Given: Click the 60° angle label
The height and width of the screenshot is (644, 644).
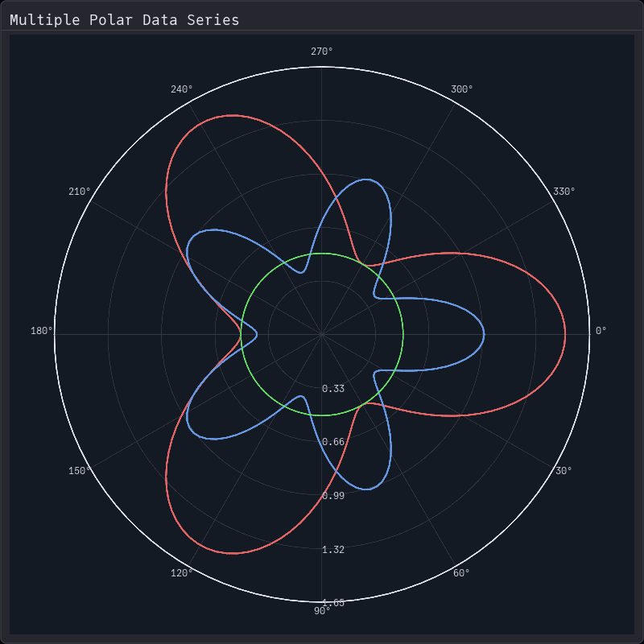Looking at the screenshot, I should (461, 573).
